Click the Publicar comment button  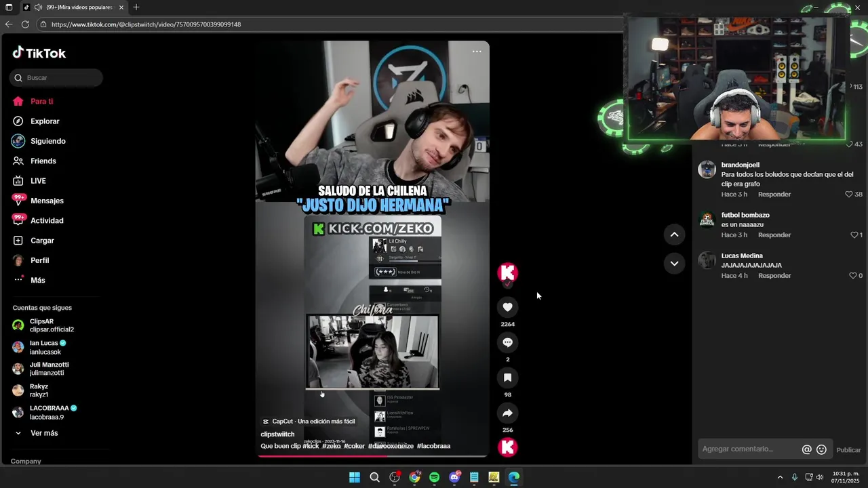848,450
